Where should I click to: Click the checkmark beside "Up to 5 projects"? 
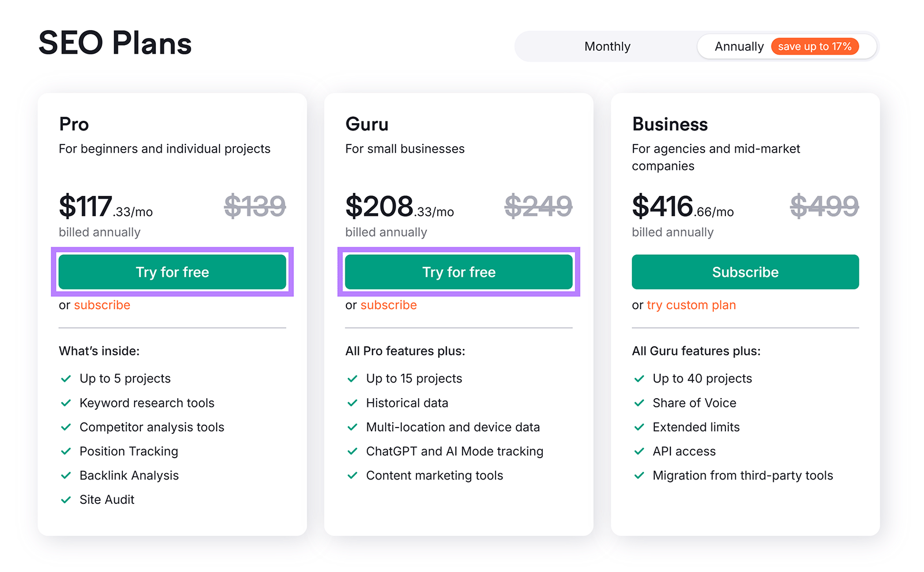pos(65,378)
